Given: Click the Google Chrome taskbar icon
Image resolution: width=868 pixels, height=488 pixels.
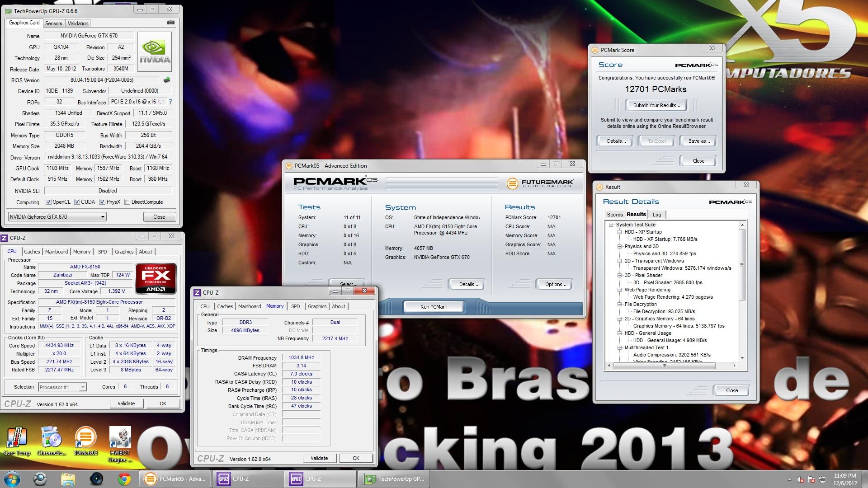Looking at the screenshot, I should click(x=124, y=479).
